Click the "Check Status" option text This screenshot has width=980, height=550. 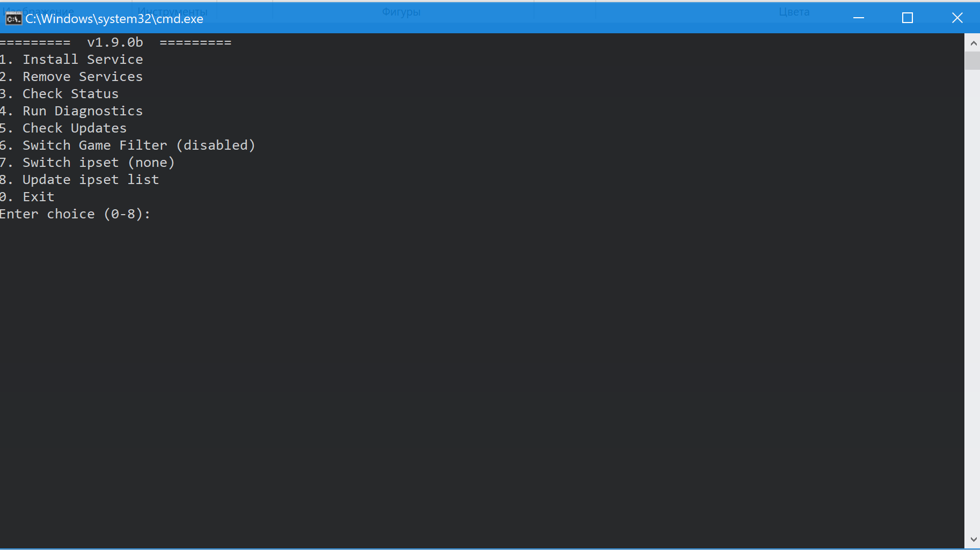pyautogui.click(x=70, y=94)
